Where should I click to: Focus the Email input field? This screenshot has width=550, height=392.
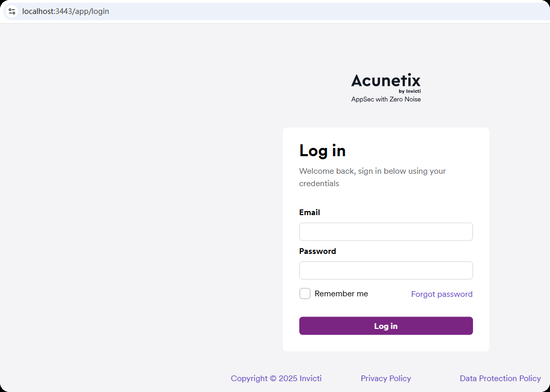[x=386, y=232]
